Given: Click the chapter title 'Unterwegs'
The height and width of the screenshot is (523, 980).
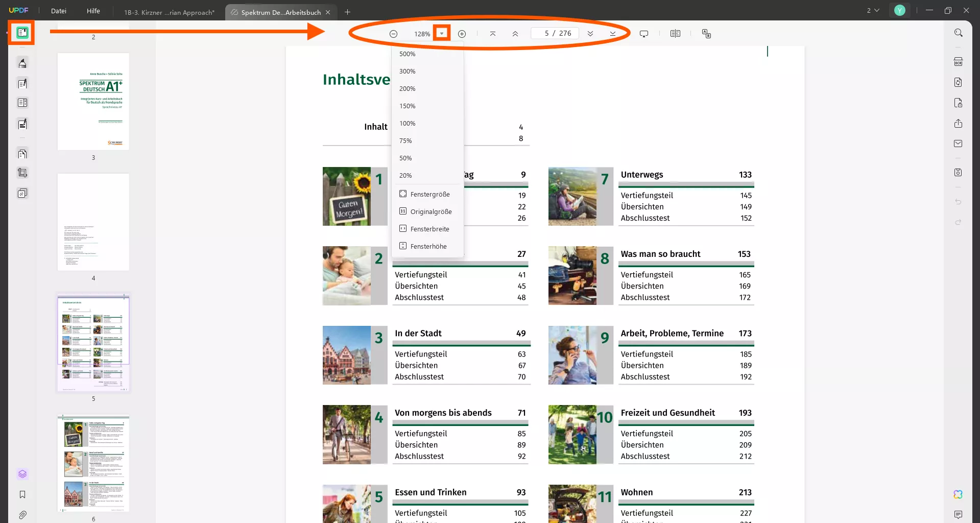Looking at the screenshot, I should pos(642,175).
